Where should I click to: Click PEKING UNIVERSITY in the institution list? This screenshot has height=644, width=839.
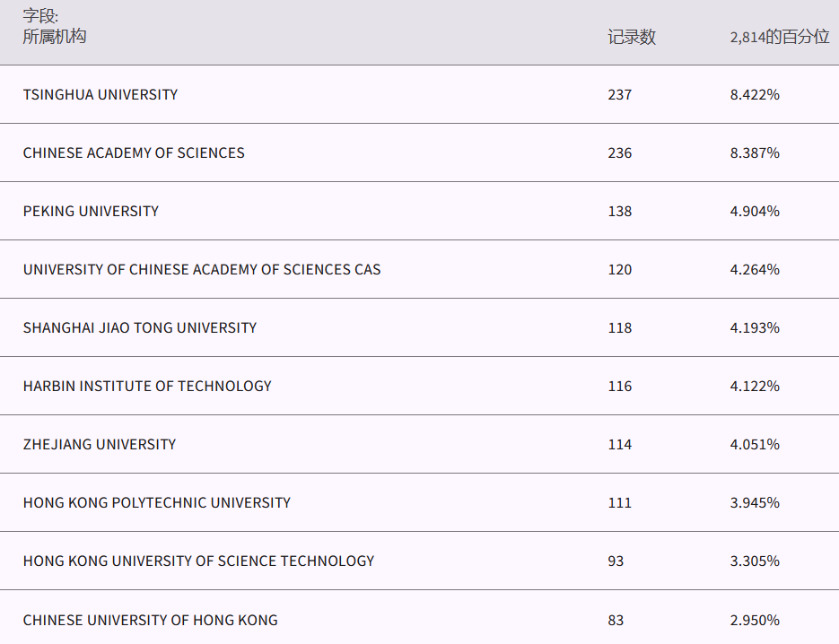click(x=91, y=211)
